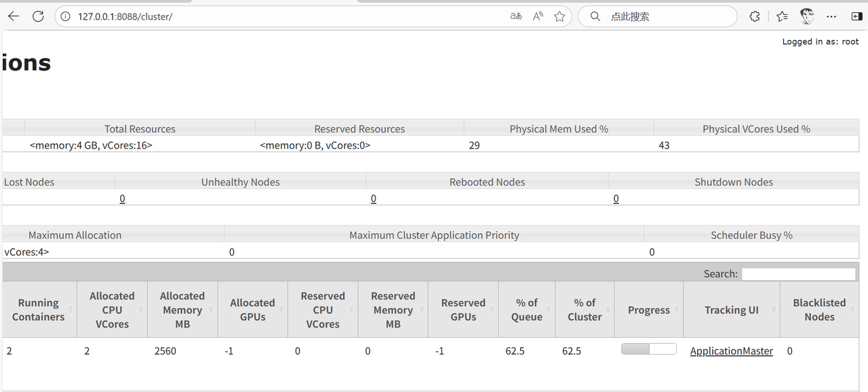Sort by the Running Containers column header
Viewport: 868px width, 392px height.
(x=38, y=309)
